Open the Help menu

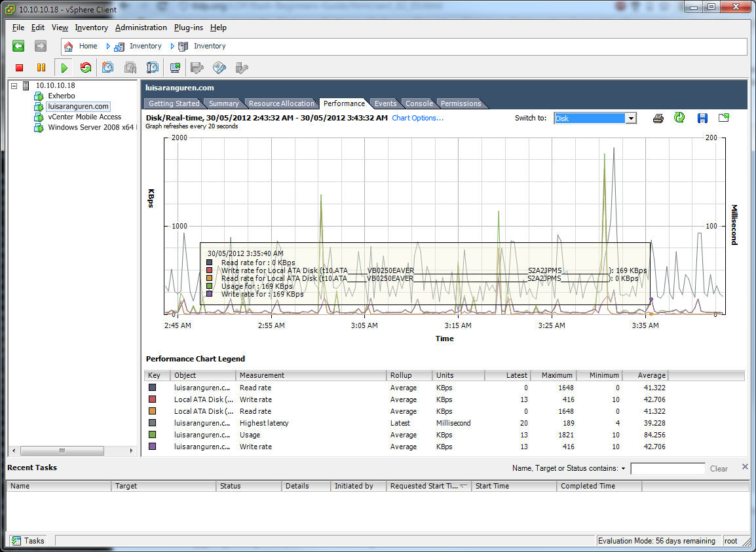(218, 28)
